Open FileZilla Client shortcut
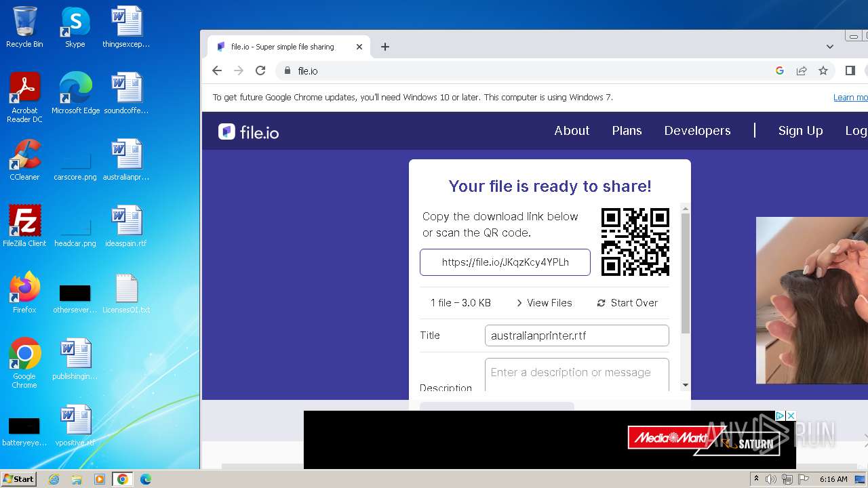The image size is (868, 488). (24, 226)
